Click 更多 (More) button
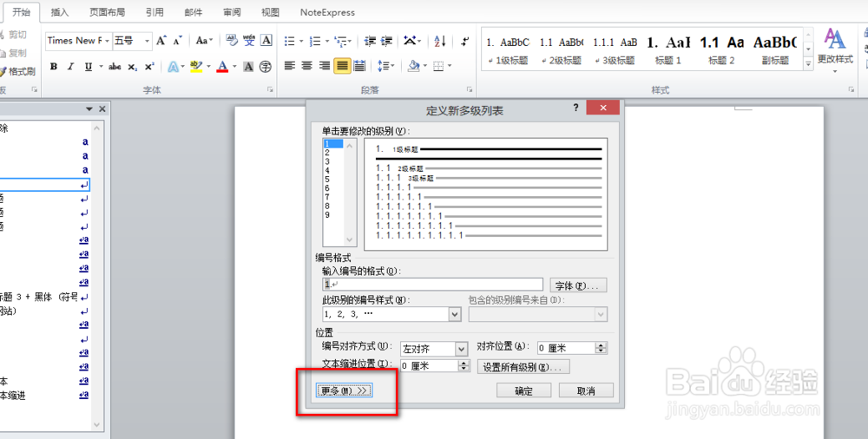This screenshot has height=439, width=868. pyautogui.click(x=344, y=390)
